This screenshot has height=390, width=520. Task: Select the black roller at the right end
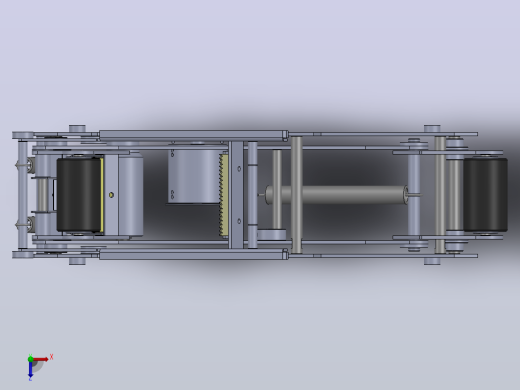(x=486, y=195)
